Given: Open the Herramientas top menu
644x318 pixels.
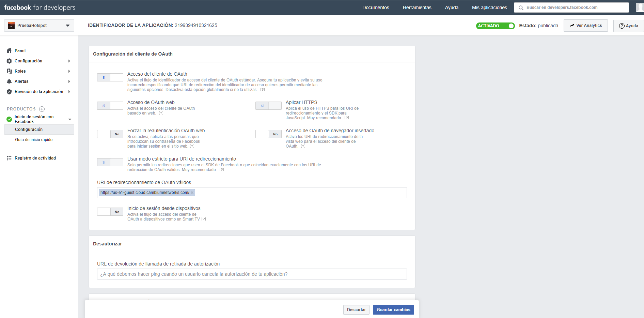Looking at the screenshot, I should (417, 7).
